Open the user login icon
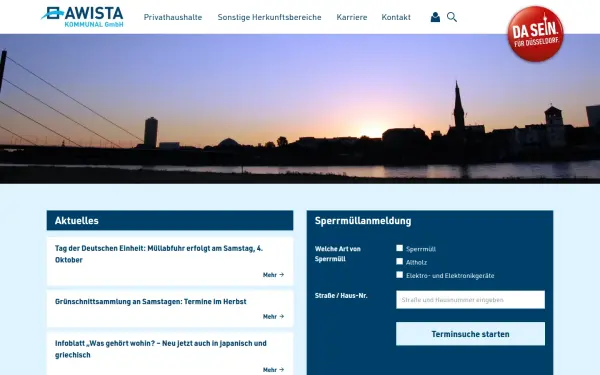The height and width of the screenshot is (375, 600). tap(435, 17)
